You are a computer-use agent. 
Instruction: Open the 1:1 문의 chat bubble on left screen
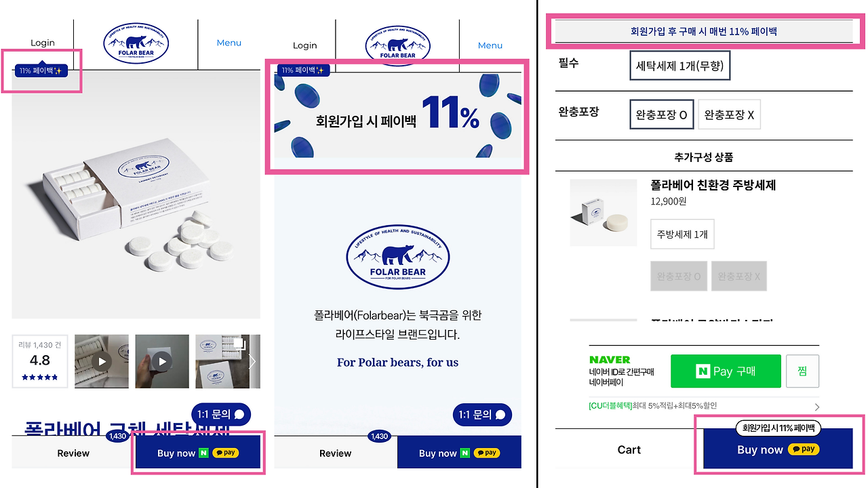pyautogui.click(x=222, y=414)
